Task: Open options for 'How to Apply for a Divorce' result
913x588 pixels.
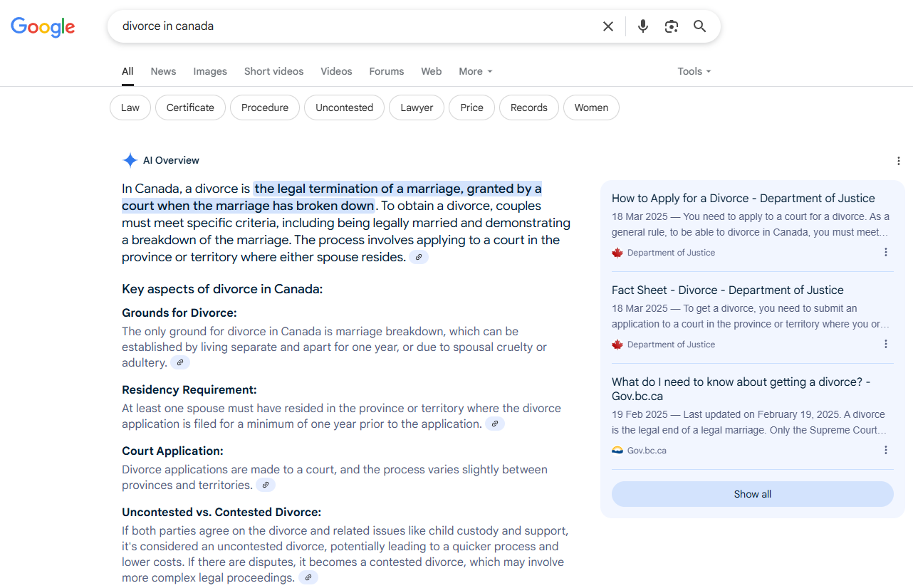Action: (886, 252)
